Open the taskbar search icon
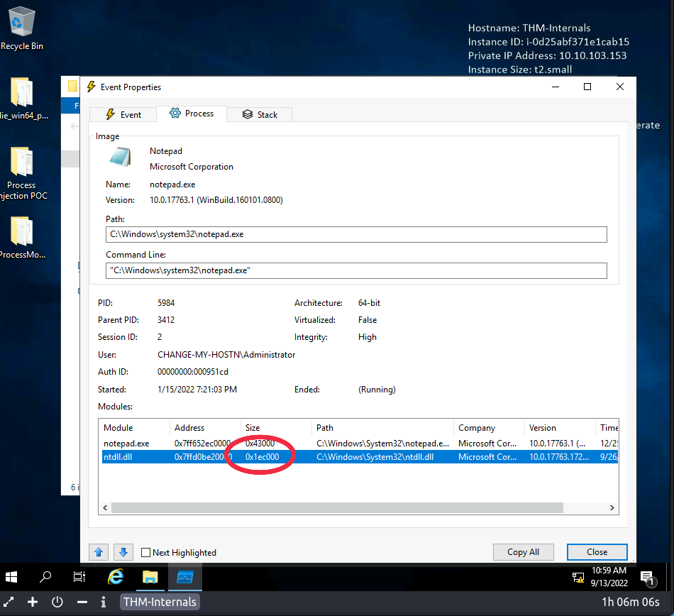 pos(45,576)
